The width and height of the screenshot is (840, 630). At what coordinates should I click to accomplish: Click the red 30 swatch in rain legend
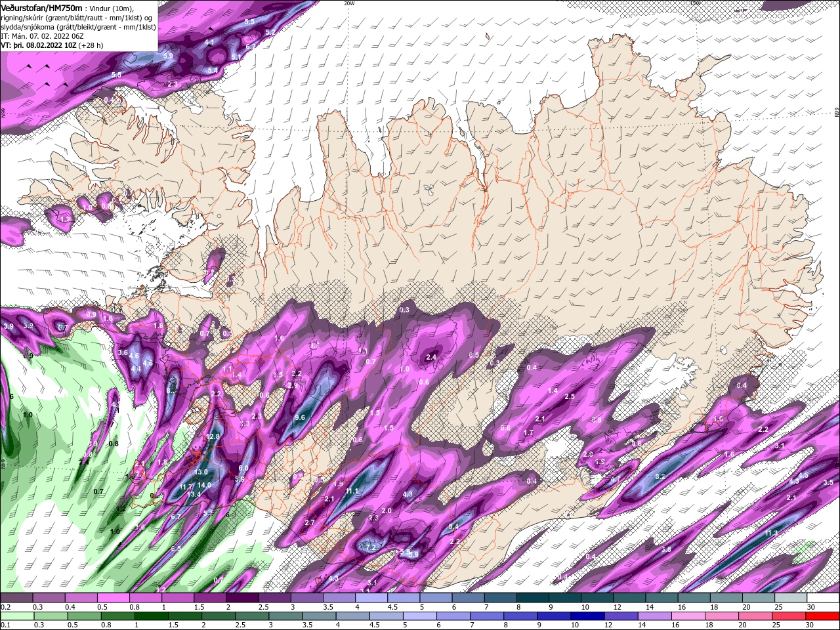pyautogui.click(x=822, y=616)
